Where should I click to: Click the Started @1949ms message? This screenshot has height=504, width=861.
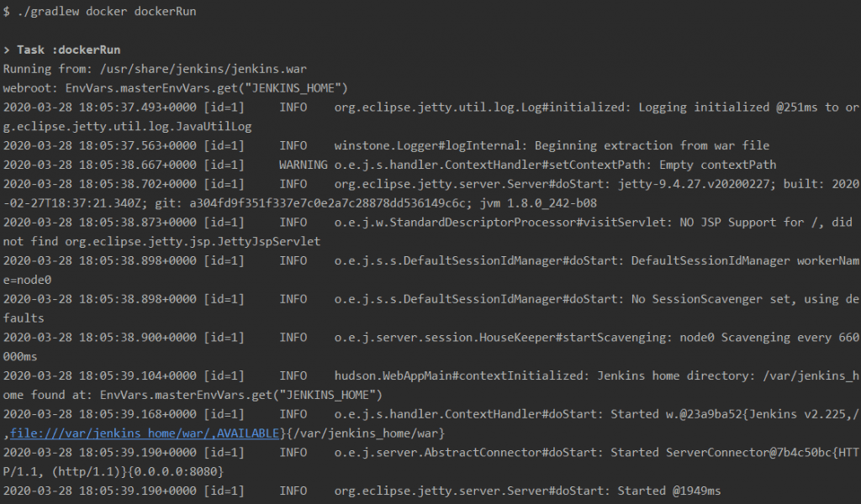pyautogui.click(x=669, y=491)
